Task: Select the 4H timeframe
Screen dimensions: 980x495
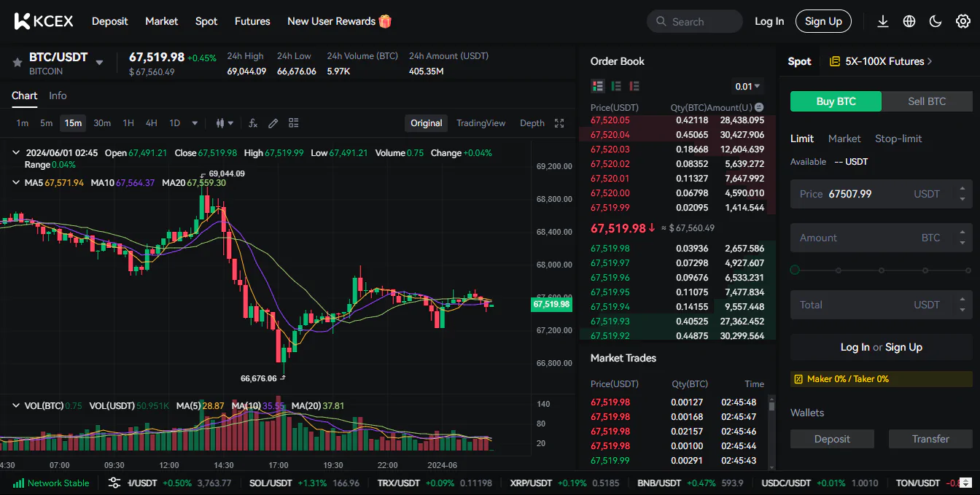Action: coord(151,123)
